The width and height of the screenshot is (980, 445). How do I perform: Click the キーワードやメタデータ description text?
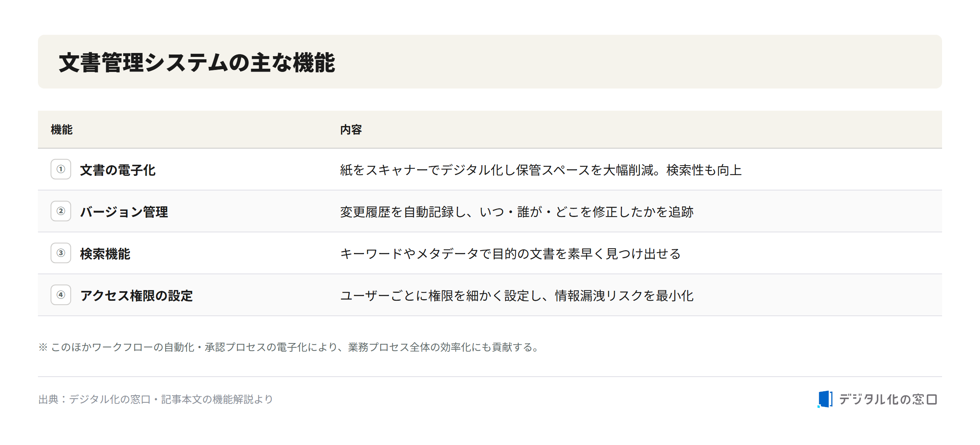point(511,254)
